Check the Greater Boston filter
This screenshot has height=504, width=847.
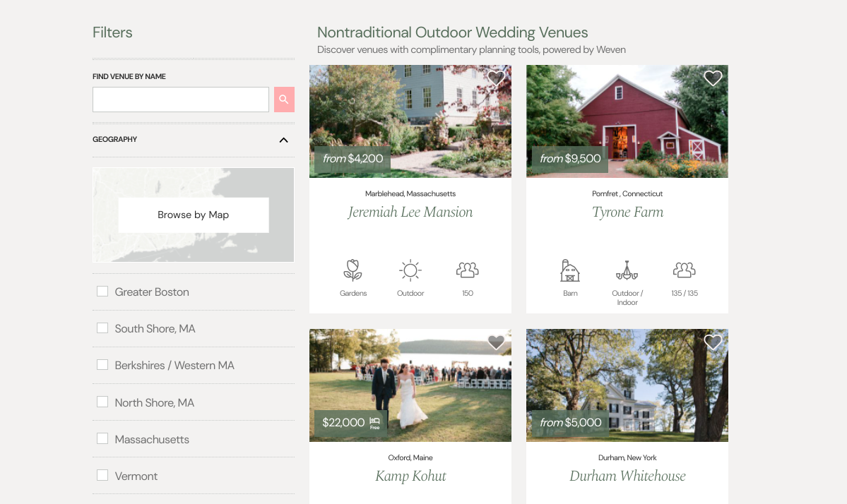(102, 292)
